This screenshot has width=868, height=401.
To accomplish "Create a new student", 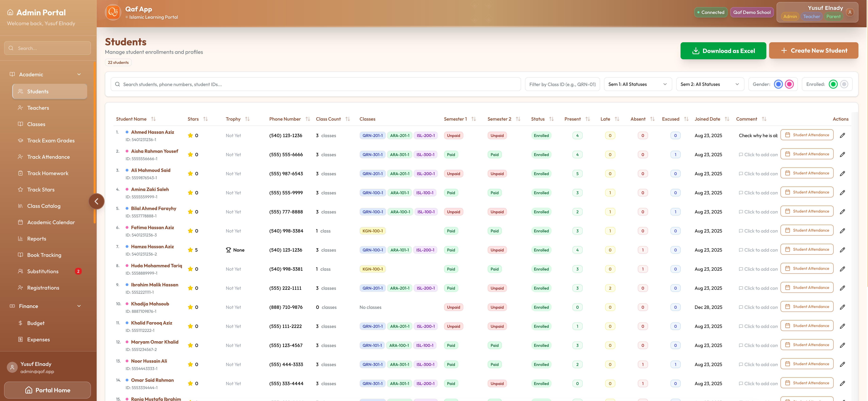I will coord(814,50).
